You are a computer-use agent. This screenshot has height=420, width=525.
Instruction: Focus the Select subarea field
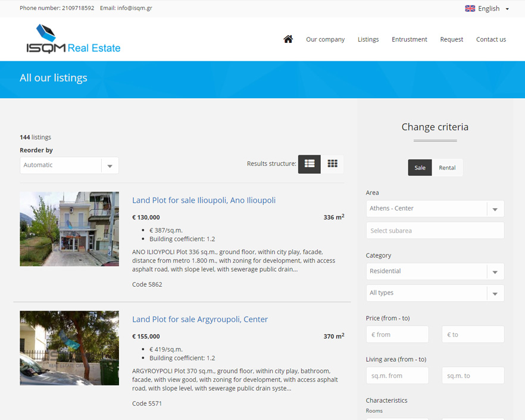click(x=435, y=231)
